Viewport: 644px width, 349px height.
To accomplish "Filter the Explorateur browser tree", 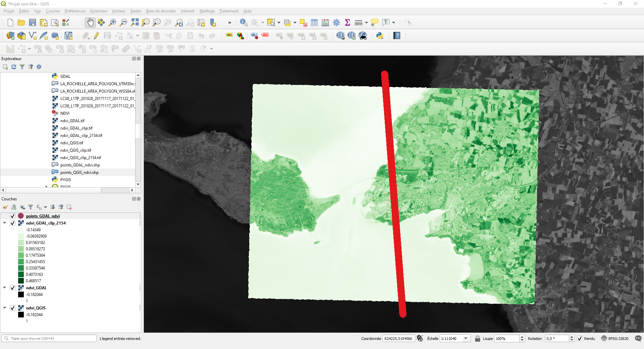I will tap(22, 67).
